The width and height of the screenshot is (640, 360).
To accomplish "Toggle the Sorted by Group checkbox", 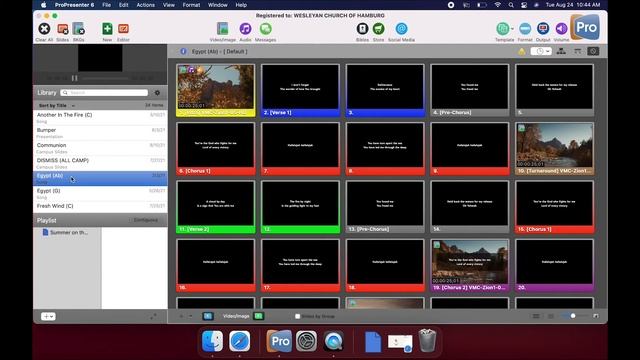I will pos(298,316).
